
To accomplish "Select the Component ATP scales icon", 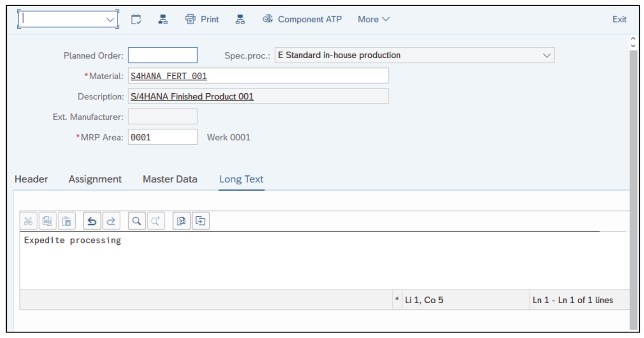I will [268, 19].
